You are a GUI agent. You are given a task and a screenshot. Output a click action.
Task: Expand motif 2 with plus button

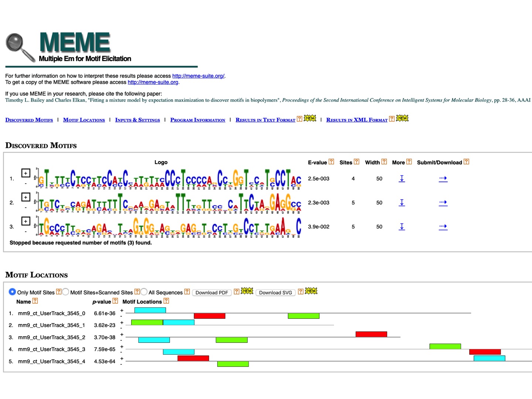tap(25, 197)
